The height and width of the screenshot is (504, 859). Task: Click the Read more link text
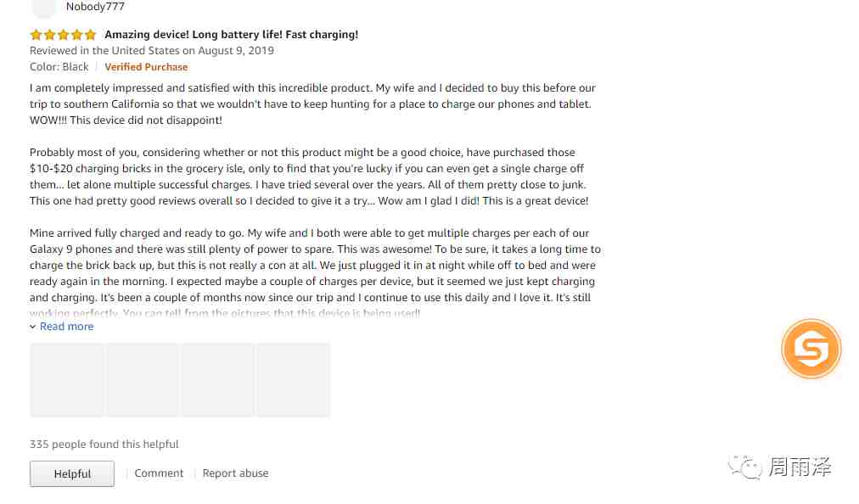tap(66, 327)
